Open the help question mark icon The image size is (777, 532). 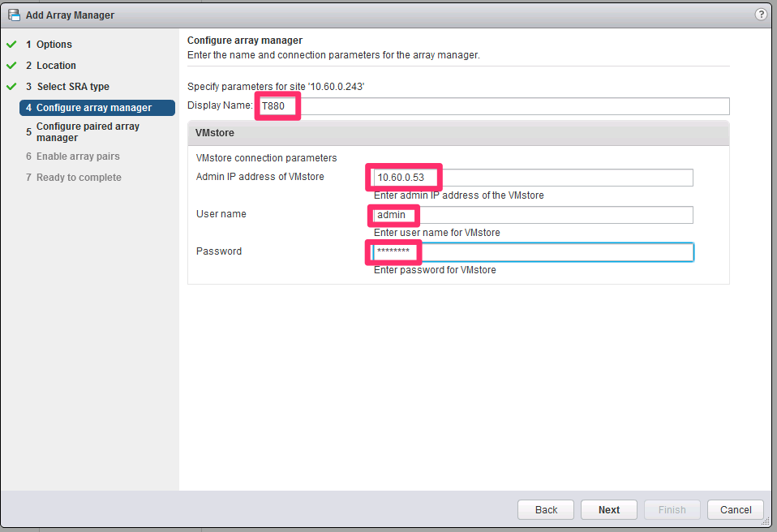761,15
